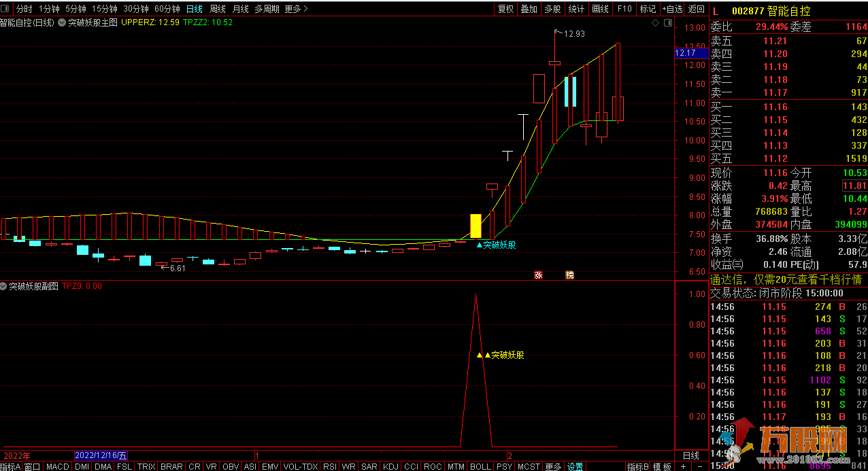Screen dimensions: 868x471
Task: Click the 日线 label at bottom right
Action: point(690,455)
